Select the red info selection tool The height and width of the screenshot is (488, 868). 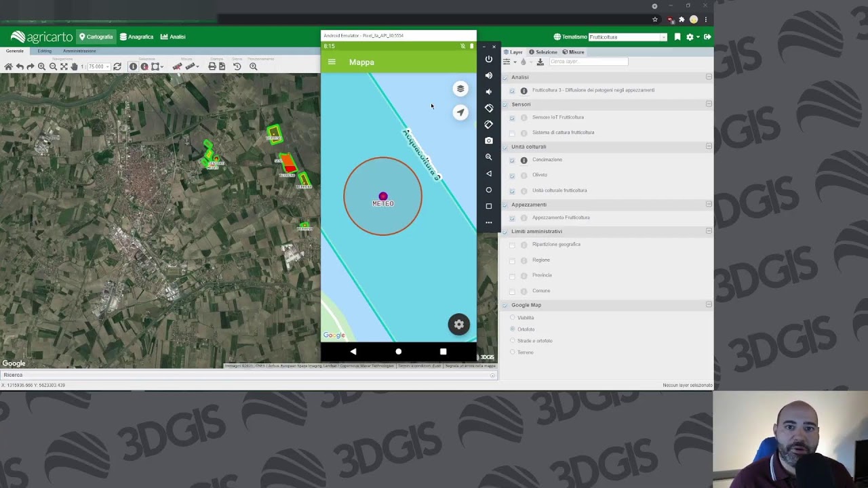point(144,66)
